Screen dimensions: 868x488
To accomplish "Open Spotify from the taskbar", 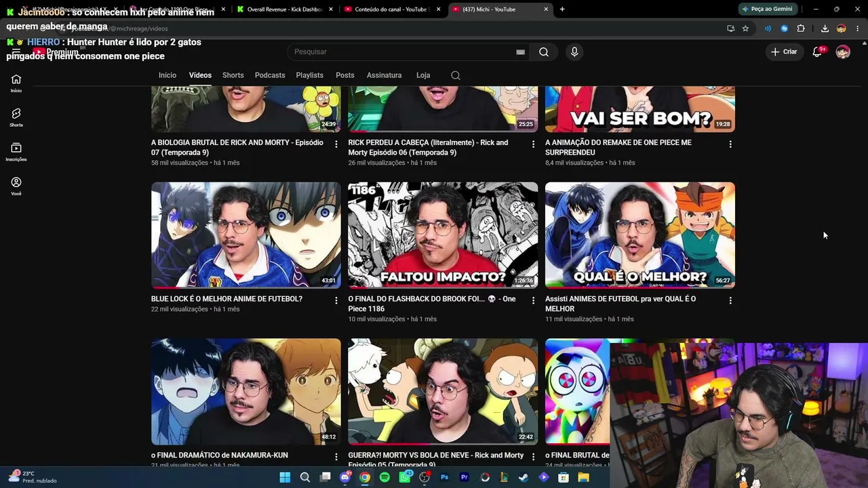I will click(384, 477).
